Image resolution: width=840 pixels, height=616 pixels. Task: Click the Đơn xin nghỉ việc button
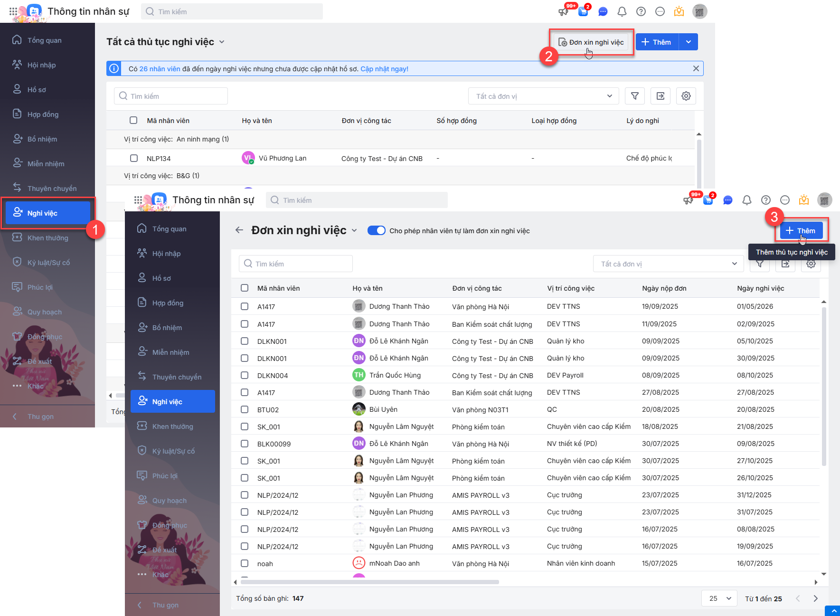click(x=591, y=42)
